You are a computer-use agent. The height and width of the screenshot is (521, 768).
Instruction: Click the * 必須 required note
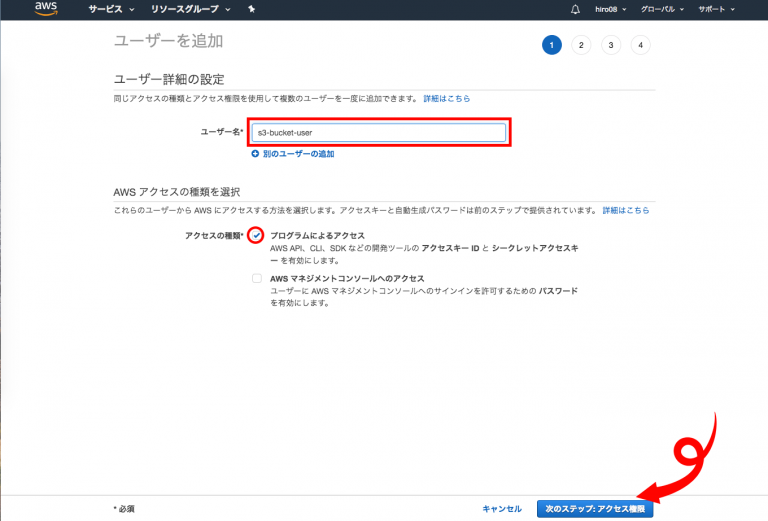[124, 509]
